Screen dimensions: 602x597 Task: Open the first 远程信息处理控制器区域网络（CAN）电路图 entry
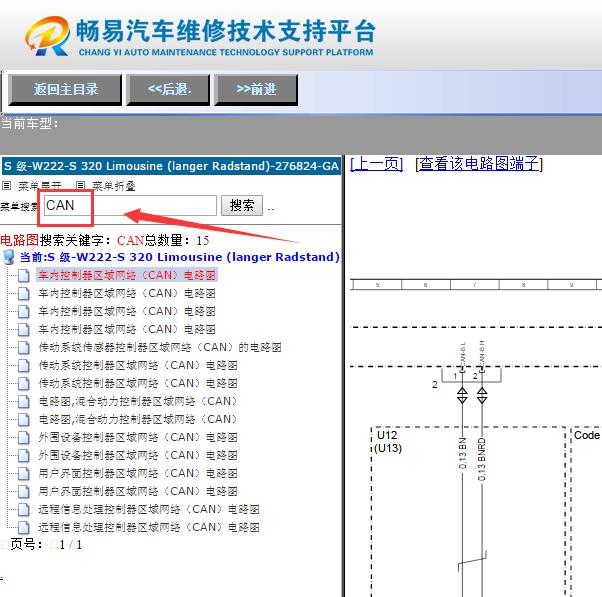pos(149,509)
